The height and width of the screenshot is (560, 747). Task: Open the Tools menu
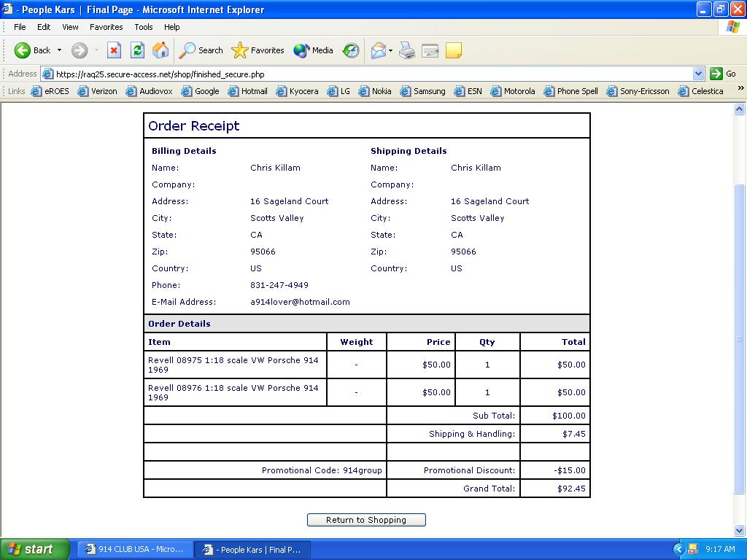(144, 27)
